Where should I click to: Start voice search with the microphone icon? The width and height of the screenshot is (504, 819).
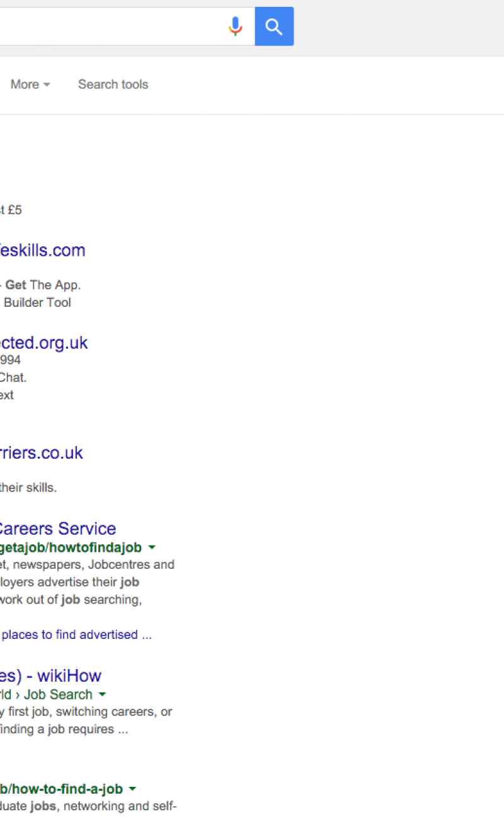235,26
